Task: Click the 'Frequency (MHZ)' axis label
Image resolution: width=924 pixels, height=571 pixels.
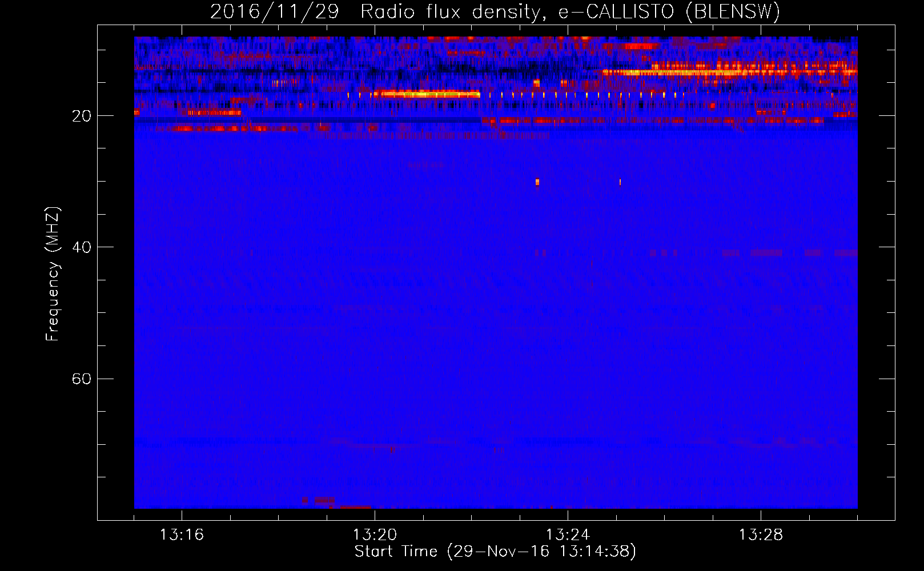Action: [x=53, y=274]
